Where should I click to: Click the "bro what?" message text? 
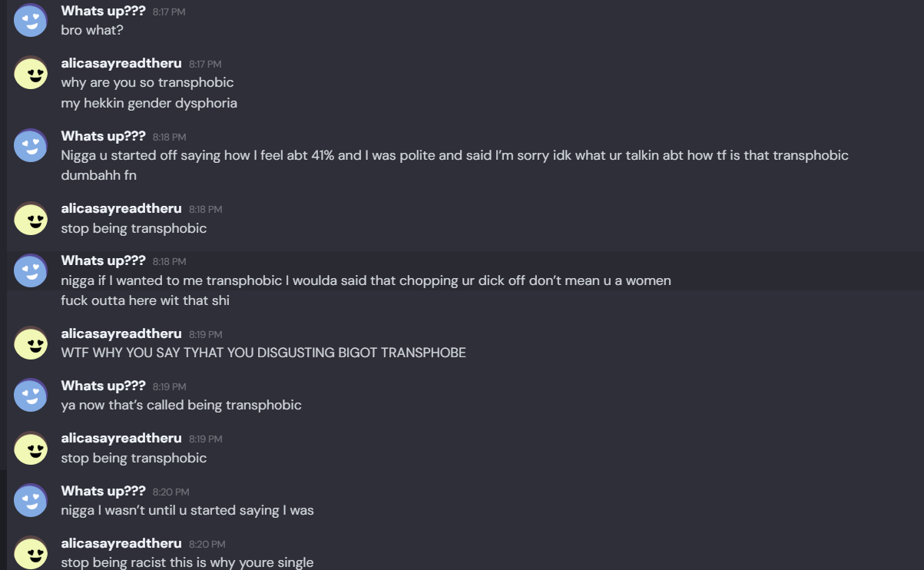[92, 30]
